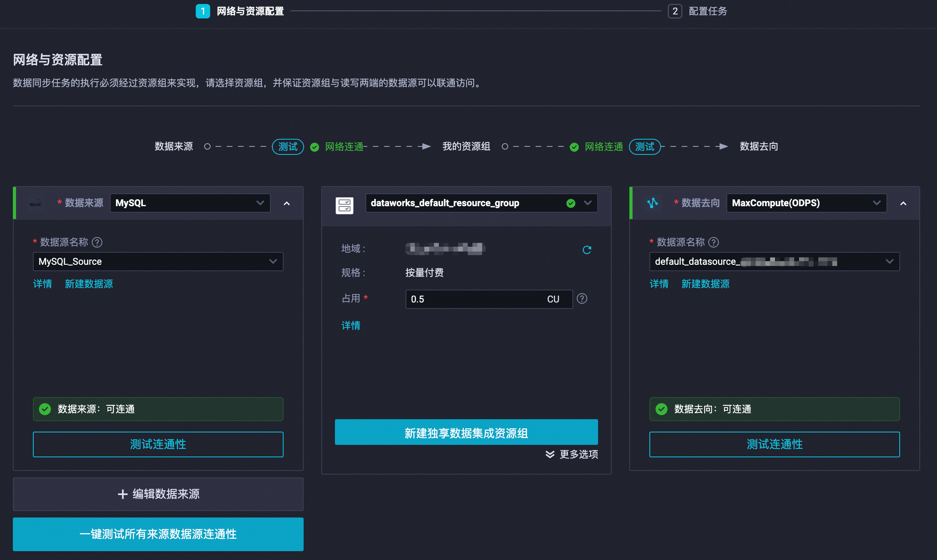Click 测试连通性 under data source
Screen dimensions: 937x560
point(158,444)
